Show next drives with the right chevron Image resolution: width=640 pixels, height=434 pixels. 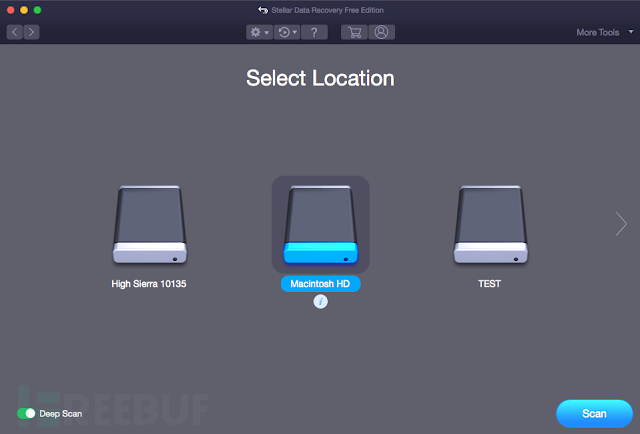click(x=621, y=224)
